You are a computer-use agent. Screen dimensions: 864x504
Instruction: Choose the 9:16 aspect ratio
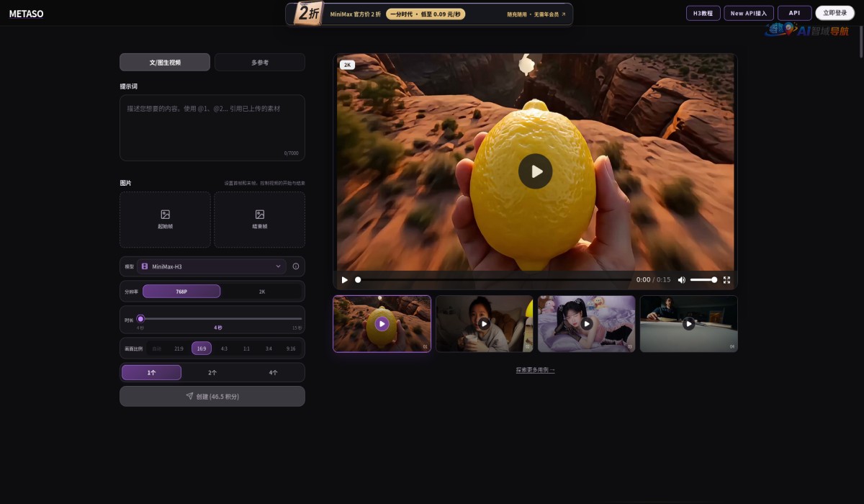[x=291, y=348]
